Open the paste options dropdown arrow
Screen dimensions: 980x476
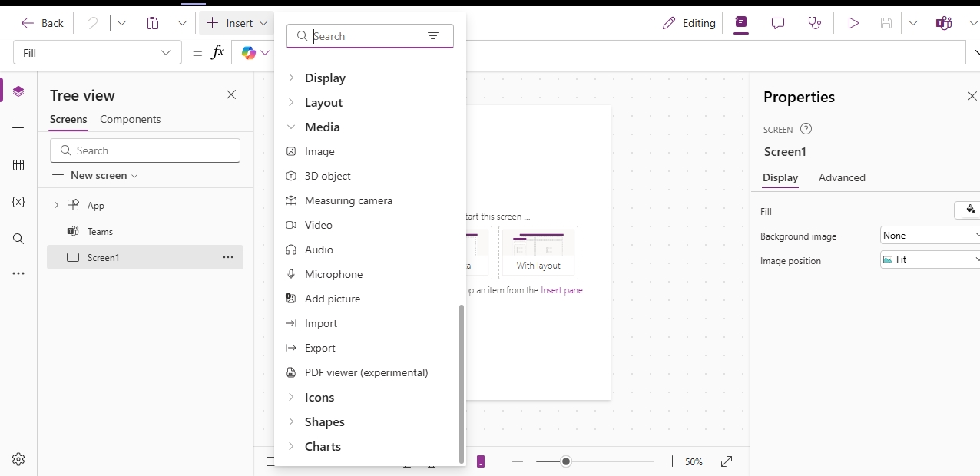182,23
